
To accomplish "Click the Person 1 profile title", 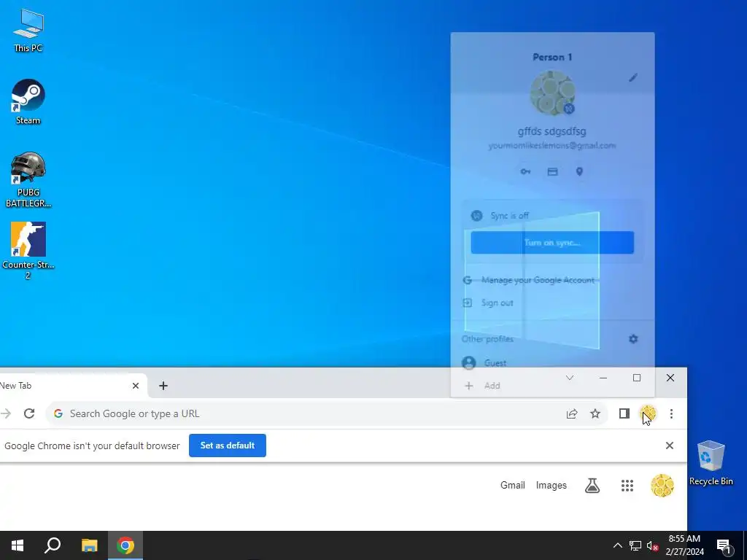I will point(552,57).
